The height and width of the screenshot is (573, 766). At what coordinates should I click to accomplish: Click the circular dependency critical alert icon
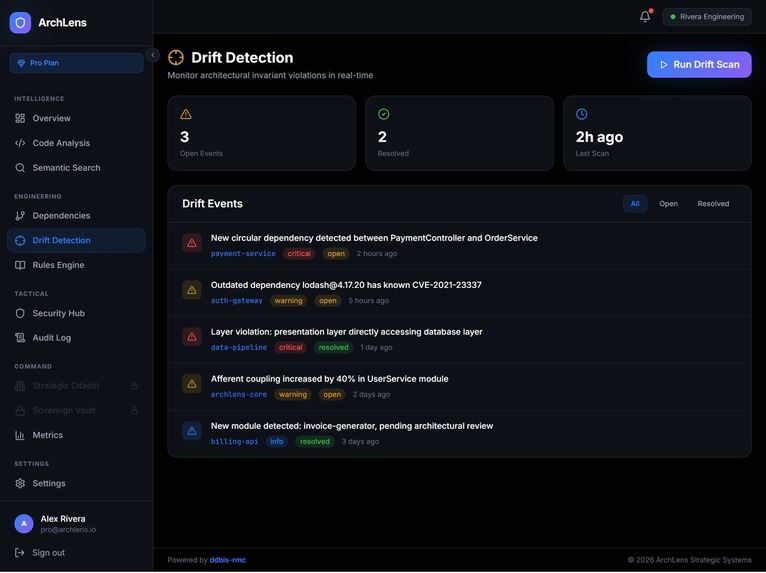pyautogui.click(x=192, y=243)
